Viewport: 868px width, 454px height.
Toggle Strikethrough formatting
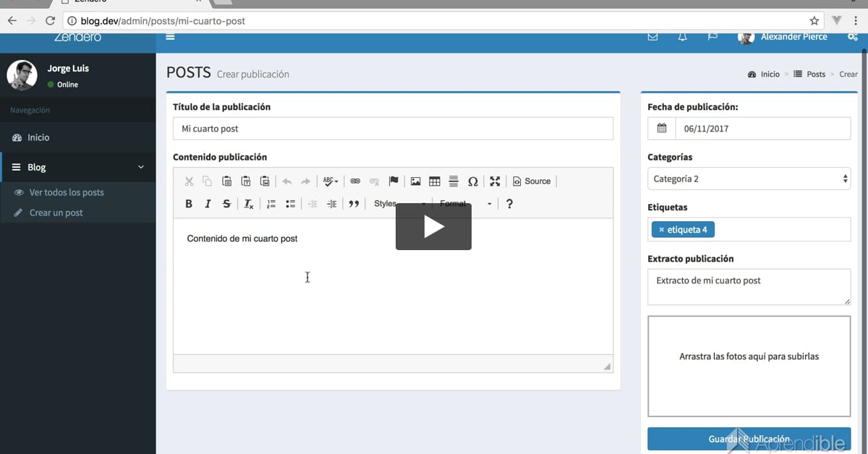(x=226, y=204)
